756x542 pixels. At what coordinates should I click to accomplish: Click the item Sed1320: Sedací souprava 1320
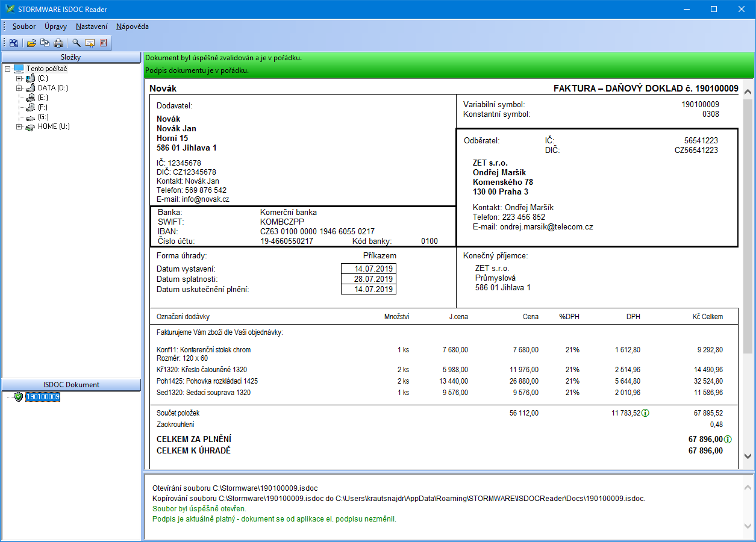(x=204, y=393)
